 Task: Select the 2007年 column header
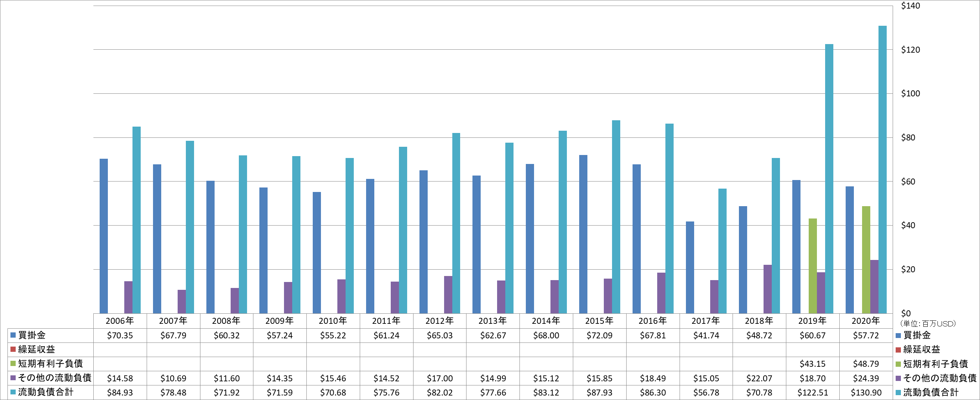click(173, 321)
